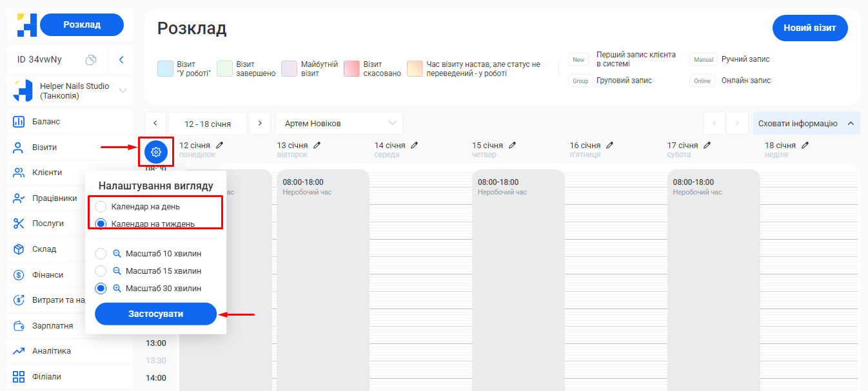Click the pencil icon next to 18 січня
The width and height of the screenshot is (868, 391).
tap(805, 146)
